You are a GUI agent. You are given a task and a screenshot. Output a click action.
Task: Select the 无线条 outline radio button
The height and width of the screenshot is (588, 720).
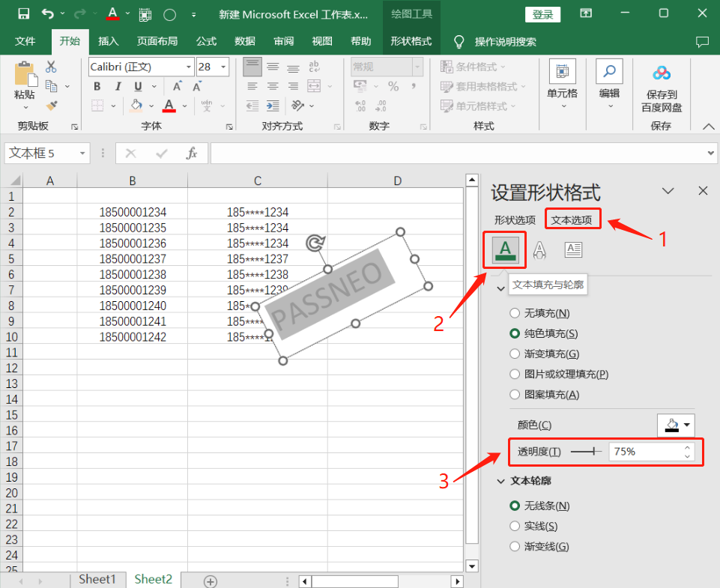(515, 506)
